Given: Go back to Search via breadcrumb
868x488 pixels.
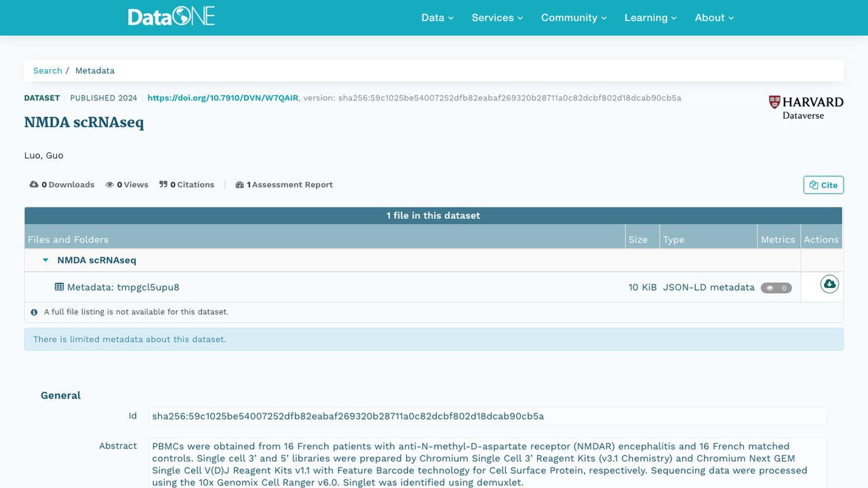Looking at the screenshot, I should pyautogui.click(x=47, y=70).
